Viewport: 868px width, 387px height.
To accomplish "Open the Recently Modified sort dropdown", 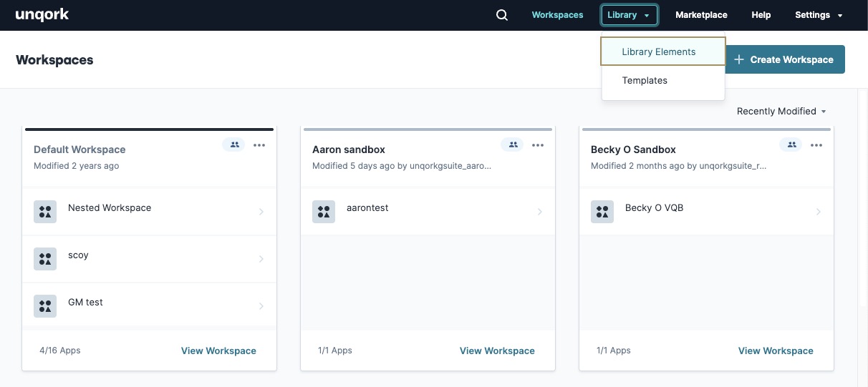I will click(781, 111).
